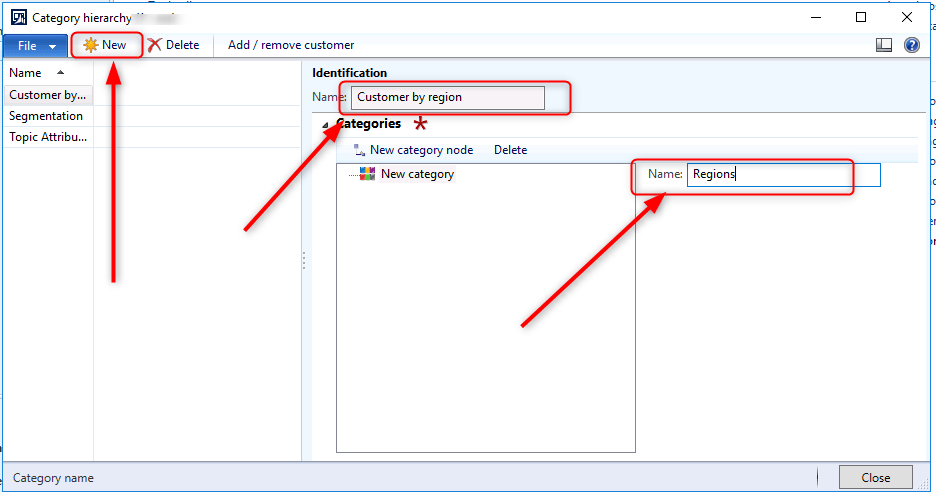This screenshot has height=492, width=936.
Task: Click Add / remove customer
Action: click(x=291, y=45)
